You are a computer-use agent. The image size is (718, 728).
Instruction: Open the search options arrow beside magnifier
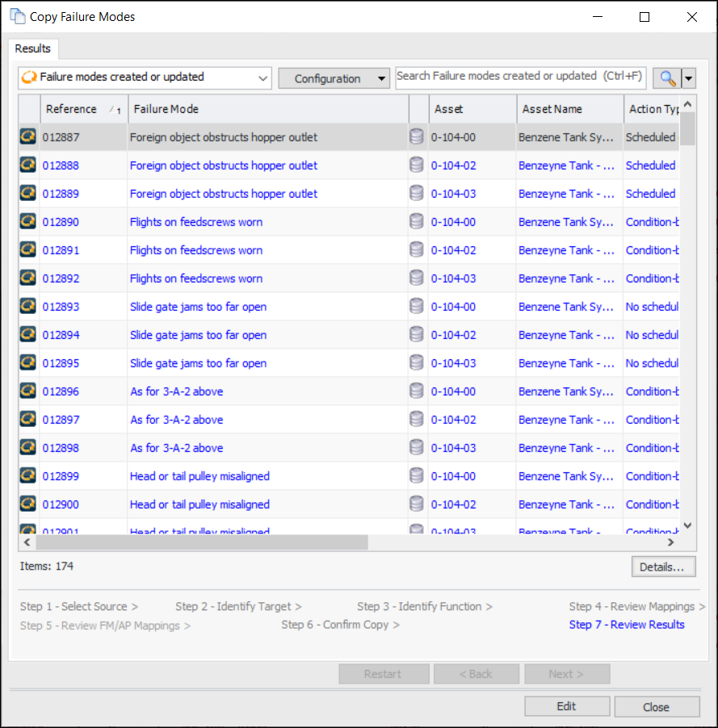coord(688,77)
